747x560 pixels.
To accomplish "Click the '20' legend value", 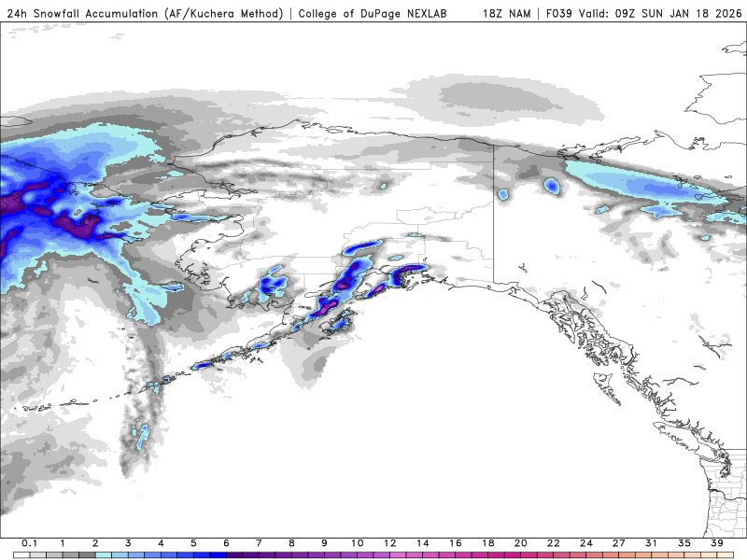I will tap(521, 543).
